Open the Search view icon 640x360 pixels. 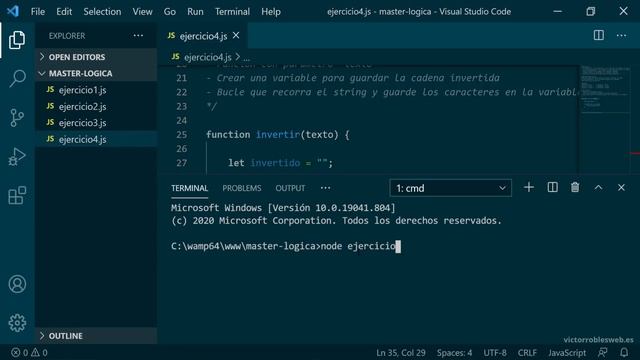[17, 78]
